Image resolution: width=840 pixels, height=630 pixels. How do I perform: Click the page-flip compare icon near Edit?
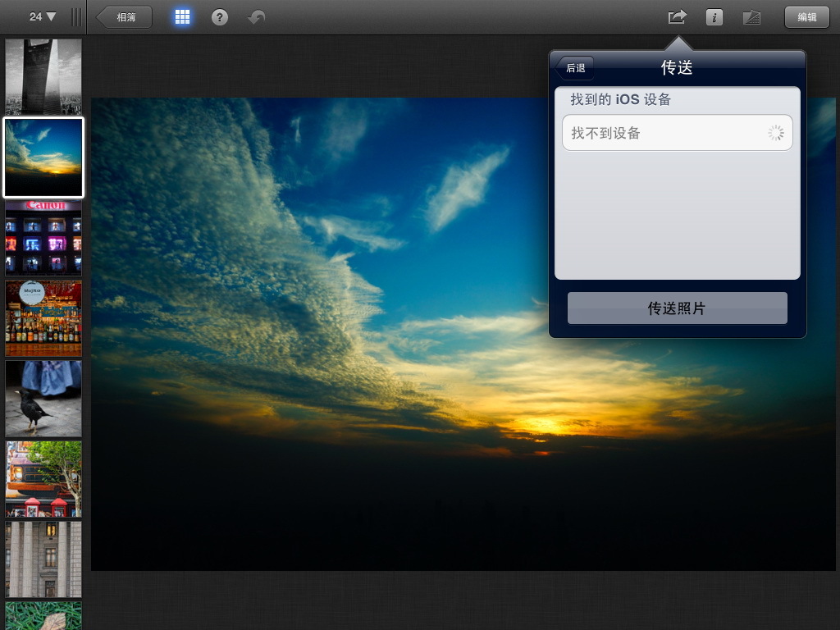pyautogui.click(x=751, y=15)
